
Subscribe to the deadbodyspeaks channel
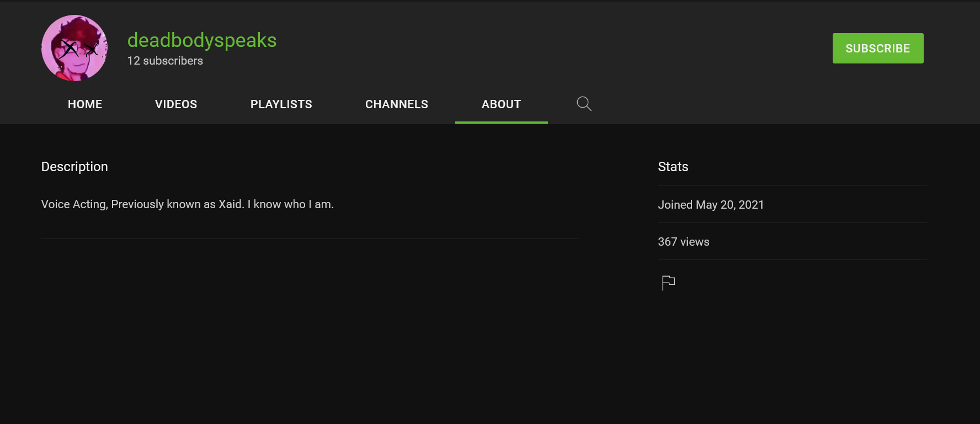[x=877, y=49]
